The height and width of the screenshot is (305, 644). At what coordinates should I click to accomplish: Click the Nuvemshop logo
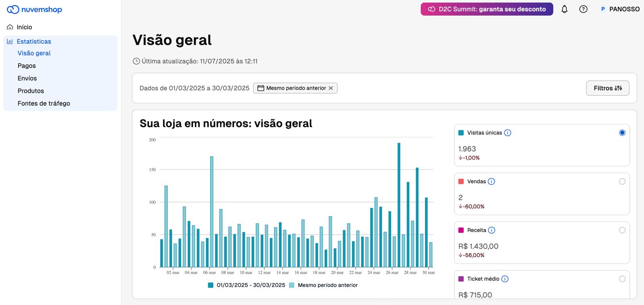[35, 9]
